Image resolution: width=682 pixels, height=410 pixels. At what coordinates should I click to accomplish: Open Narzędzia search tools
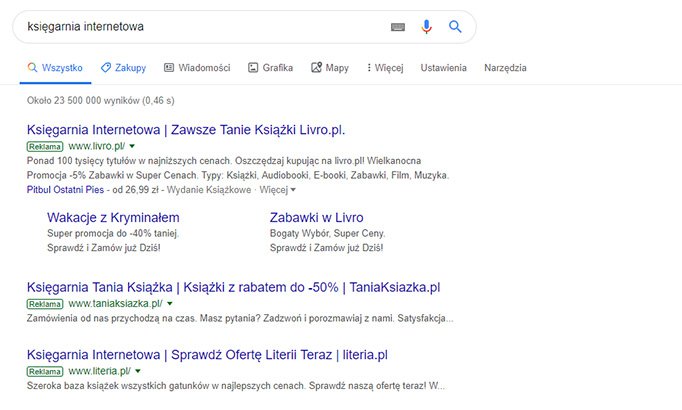(x=505, y=68)
